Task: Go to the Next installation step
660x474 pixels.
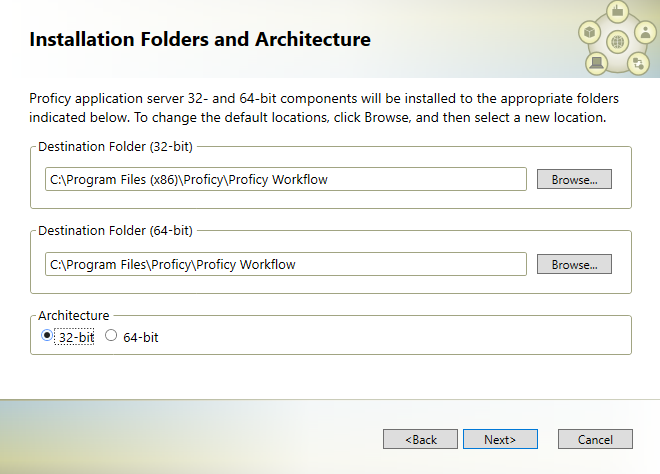Action: click(500, 439)
